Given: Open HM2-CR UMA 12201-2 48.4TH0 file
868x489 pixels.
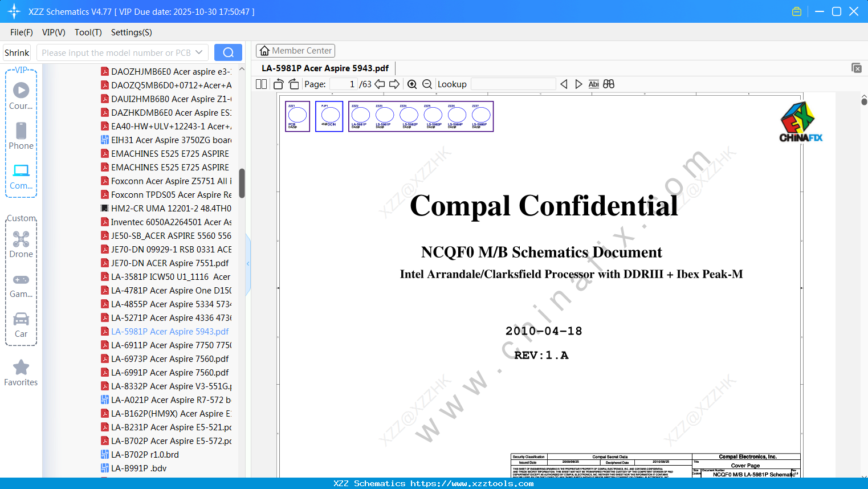Looking at the screenshot, I should click(x=166, y=209).
